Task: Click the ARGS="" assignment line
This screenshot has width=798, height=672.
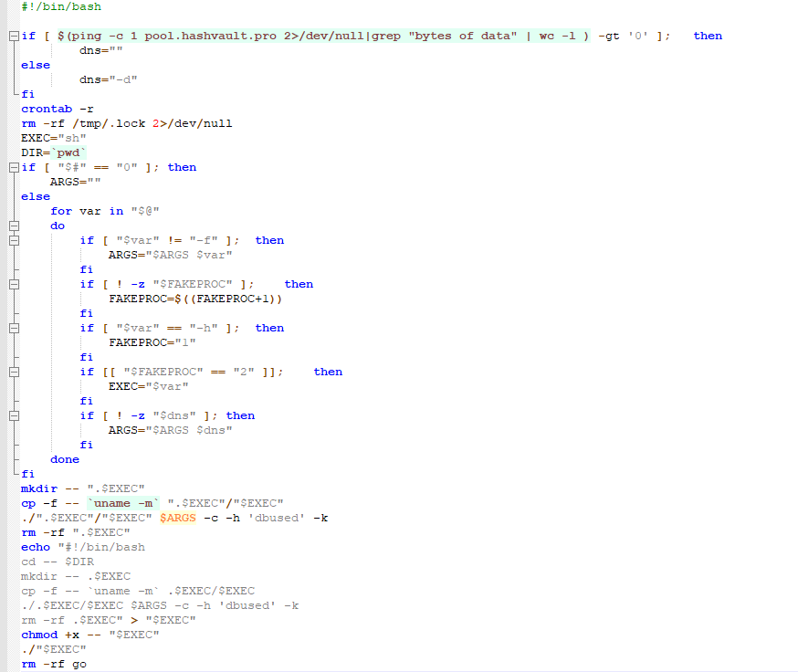Action: tap(75, 182)
